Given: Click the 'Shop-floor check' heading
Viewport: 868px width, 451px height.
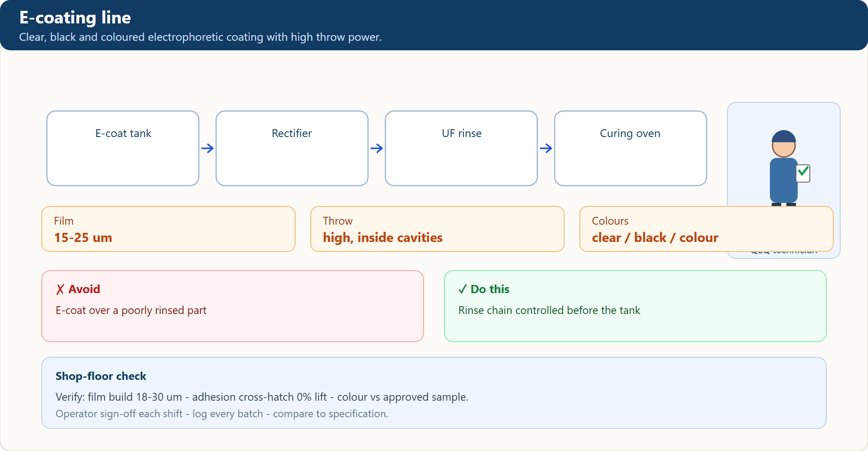Looking at the screenshot, I should [101, 376].
